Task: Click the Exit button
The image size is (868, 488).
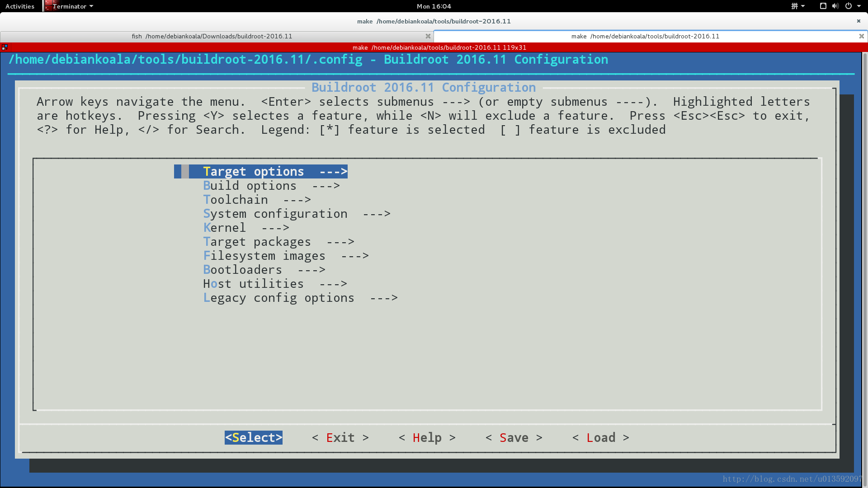Action: click(x=340, y=437)
